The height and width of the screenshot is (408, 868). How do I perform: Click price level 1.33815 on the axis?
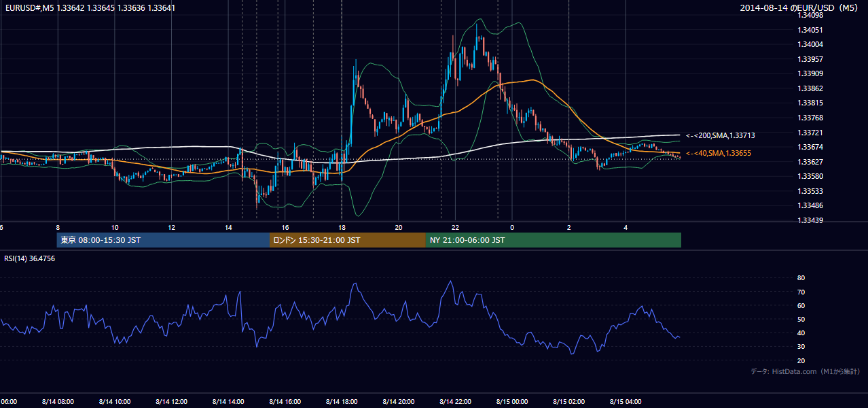pyautogui.click(x=810, y=103)
